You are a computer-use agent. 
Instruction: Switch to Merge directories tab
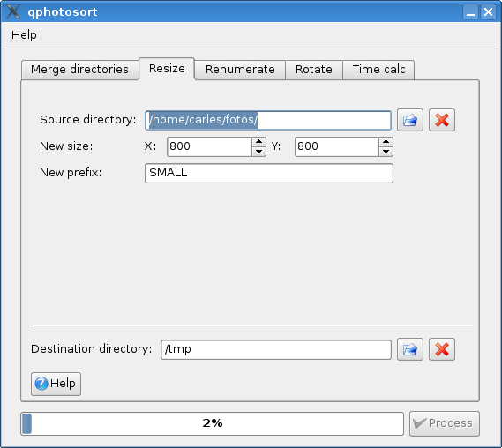(x=79, y=70)
